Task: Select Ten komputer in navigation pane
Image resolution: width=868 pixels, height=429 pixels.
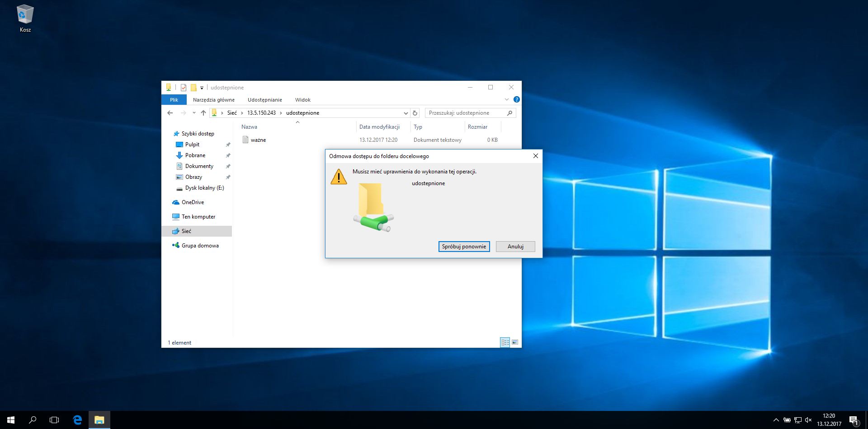Action: click(x=198, y=217)
